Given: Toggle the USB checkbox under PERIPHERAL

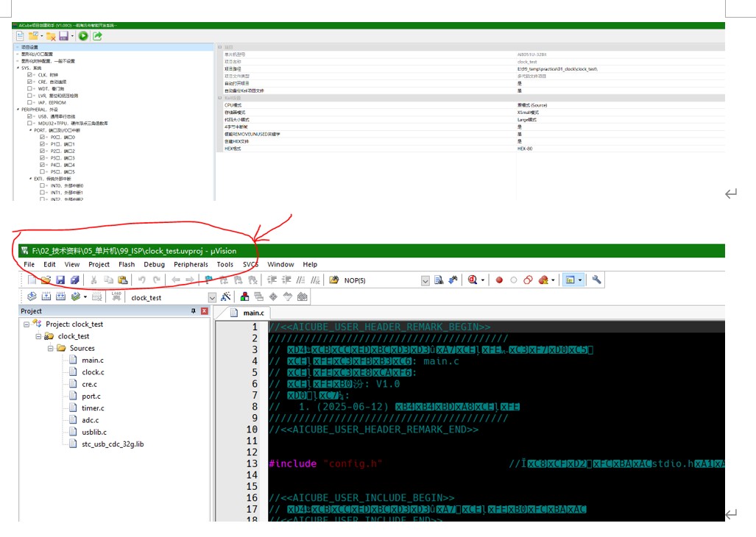Looking at the screenshot, I should 30,116.
